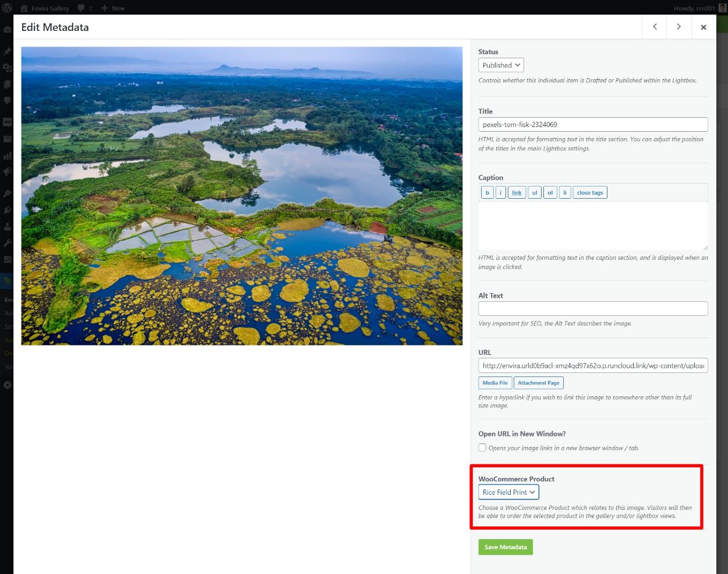Click the Tools wrench icon in sidebar

pyautogui.click(x=7, y=242)
